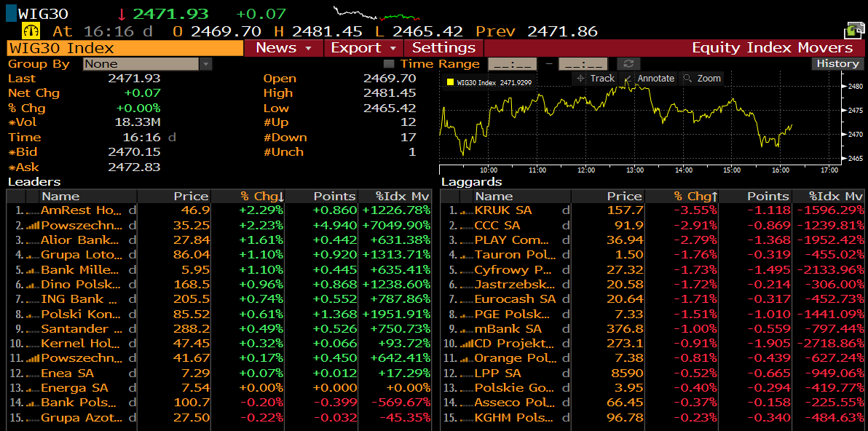Click Laggards Name column header
This screenshot has height=431, width=868.
coord(522,196)
